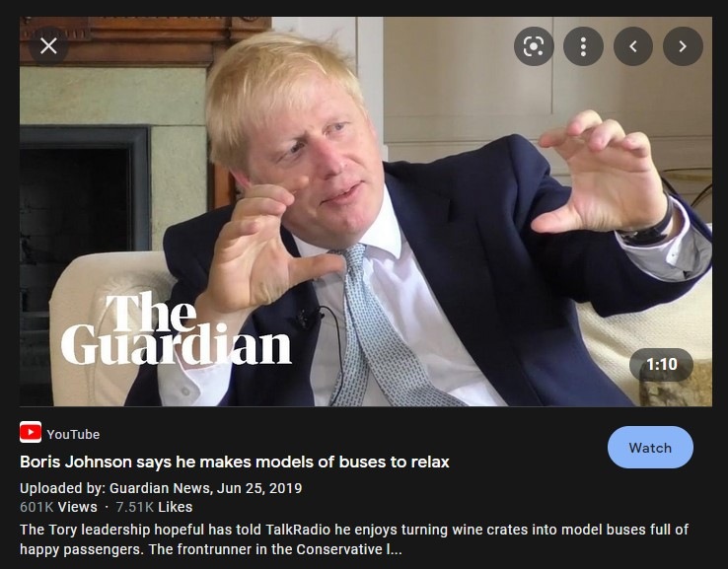Click the blue Watch button
Image resolution: width=728 pixels, height=569 pixels.
coord(650,448)
